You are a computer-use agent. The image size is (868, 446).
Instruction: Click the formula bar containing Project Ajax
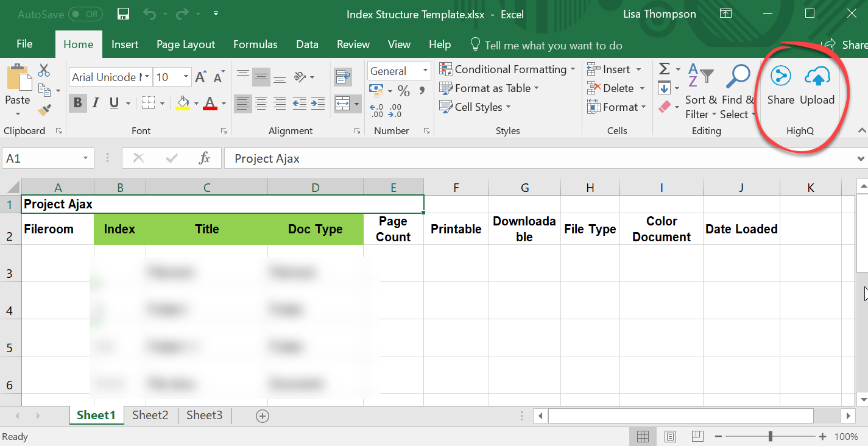[x=536, y=158]
